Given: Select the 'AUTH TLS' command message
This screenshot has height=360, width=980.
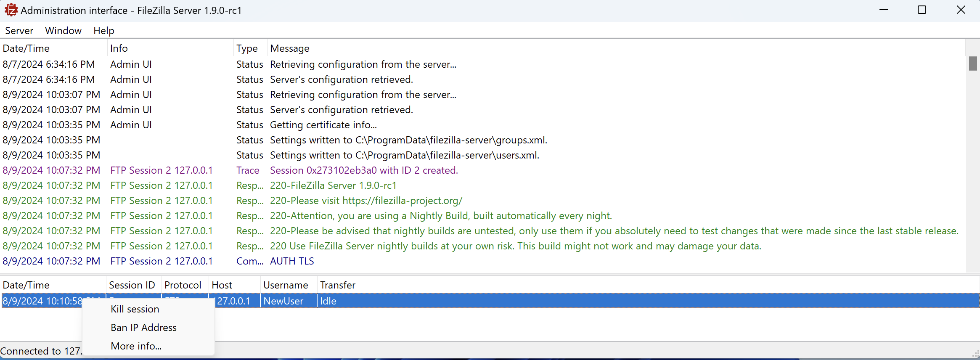Looking at the screenshot, I should click(x=292, y=261).
